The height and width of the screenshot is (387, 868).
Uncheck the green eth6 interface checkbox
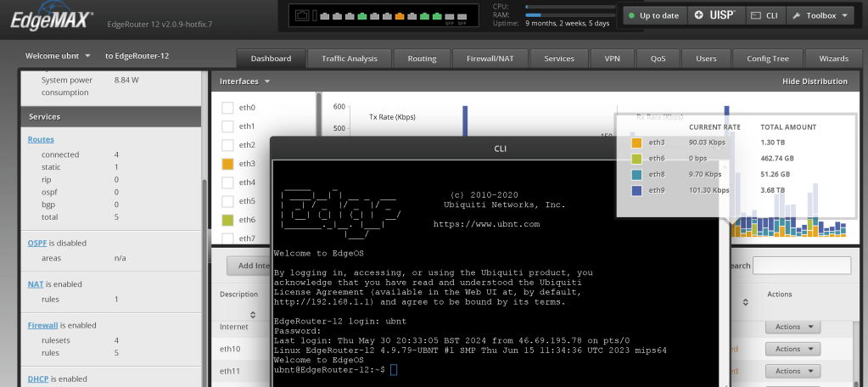(227, 220)
